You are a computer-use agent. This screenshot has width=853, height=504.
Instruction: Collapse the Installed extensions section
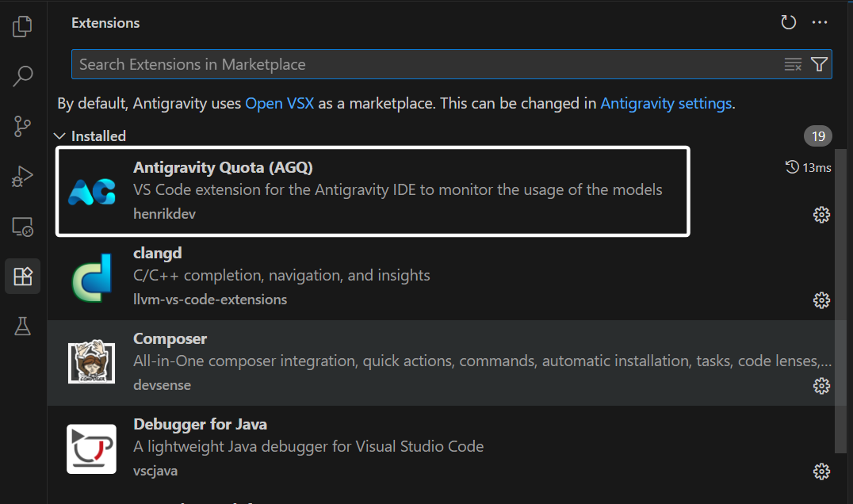pyautogui.click(x=59, y=136)
